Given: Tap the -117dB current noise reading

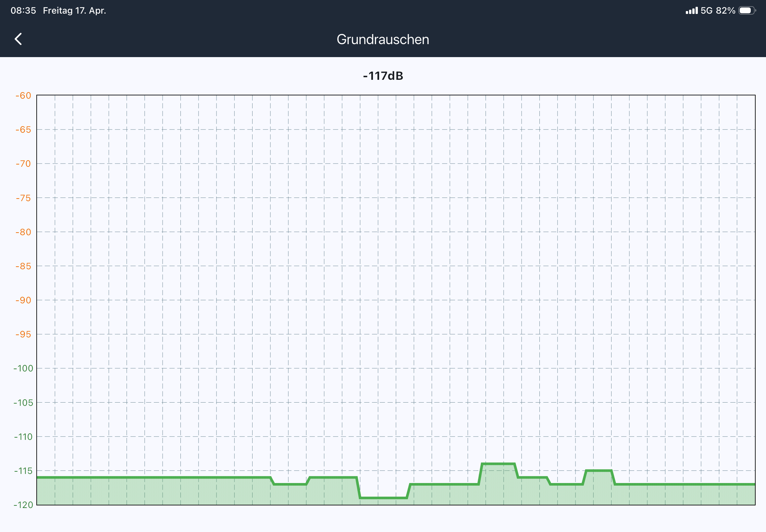Looking at the screenshot, I should click(383, 76).
